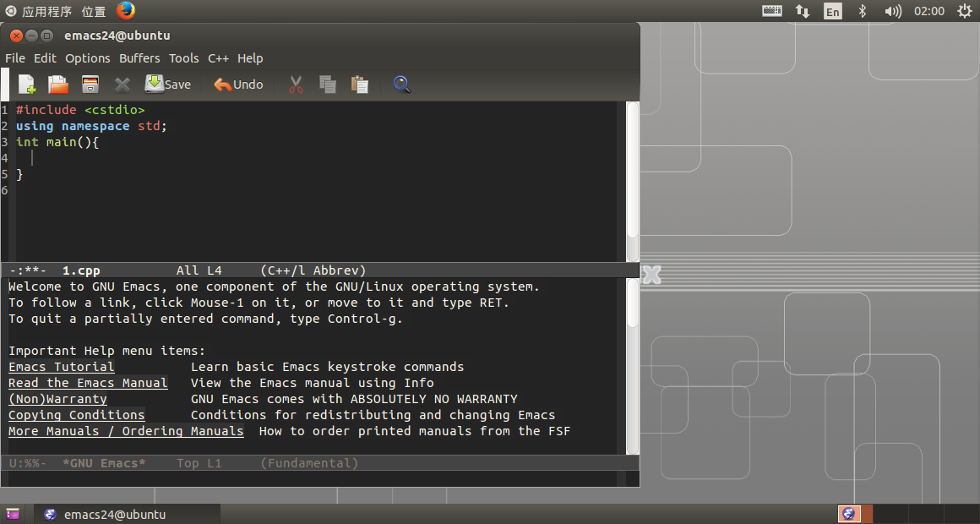This screenshot has height=524, width=980.
Task: Open the Buffers menu
Action: [139, 58]
